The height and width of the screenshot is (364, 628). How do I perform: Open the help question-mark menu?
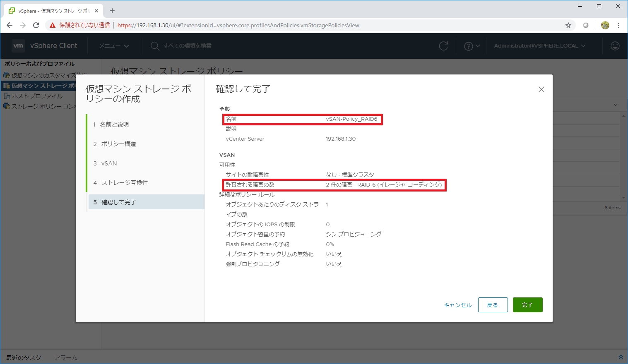472,46
